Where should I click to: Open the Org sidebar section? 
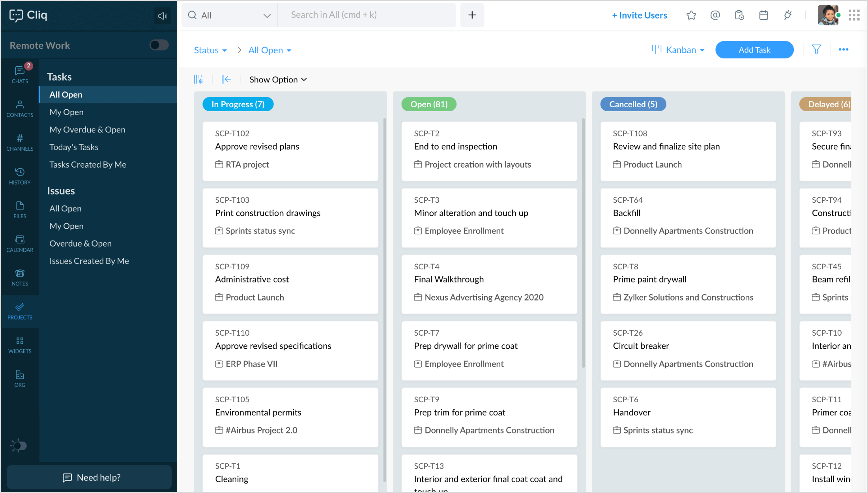click(x=20, y=379)
